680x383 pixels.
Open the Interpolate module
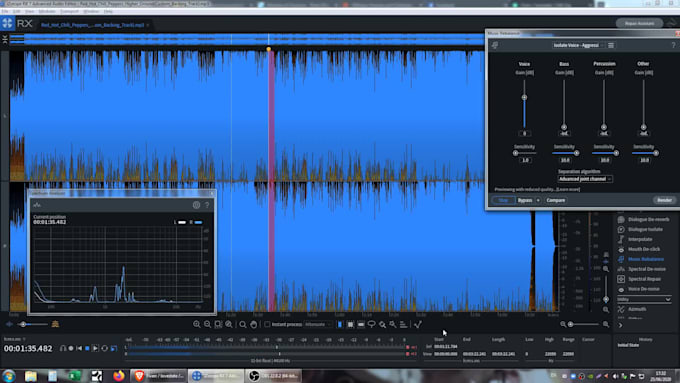(635, 239)
